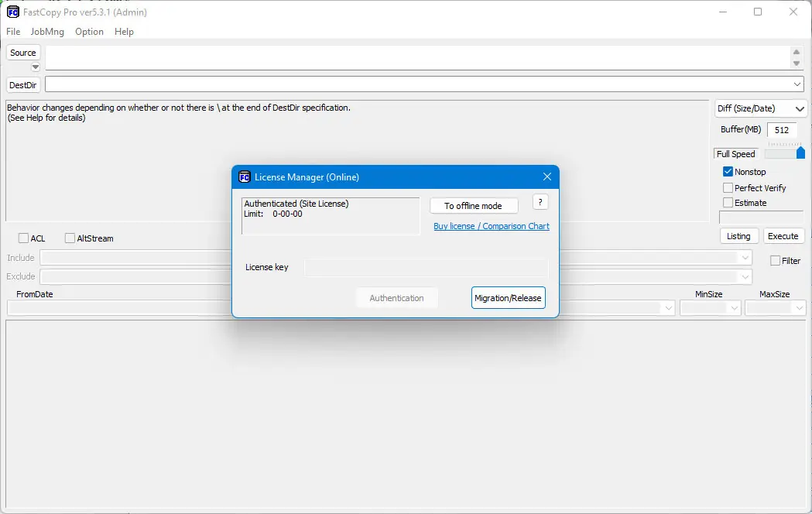Viewport: 812px width, 514px height.
Task: Expand the DestDir path dropdown
Action: click(x=797, y=84)
